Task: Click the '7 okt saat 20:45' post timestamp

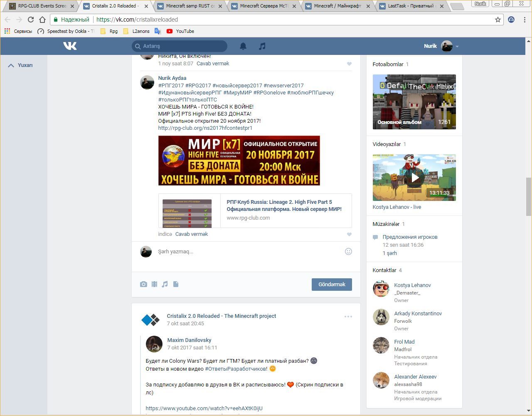Action: [185, 324]
